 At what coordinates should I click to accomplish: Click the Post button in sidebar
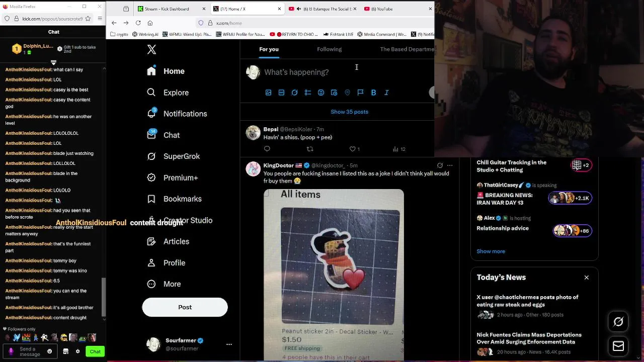185,307
